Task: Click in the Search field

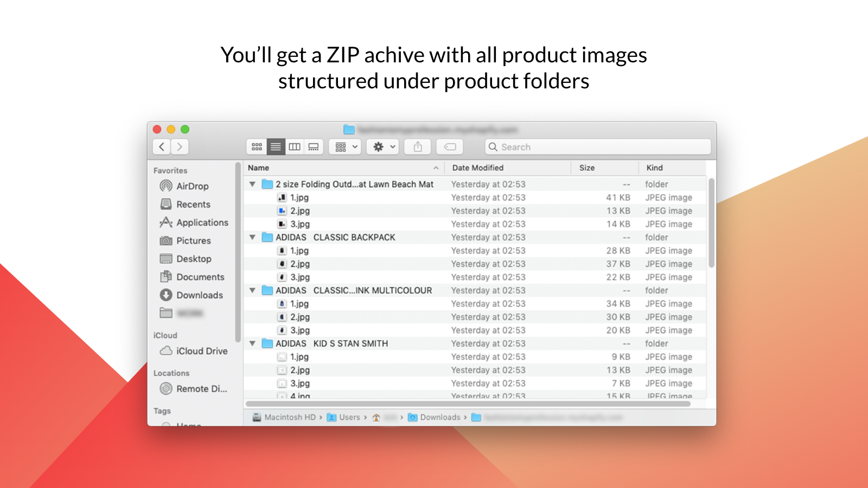Action: pyautogui.click(x=598, y=147)
